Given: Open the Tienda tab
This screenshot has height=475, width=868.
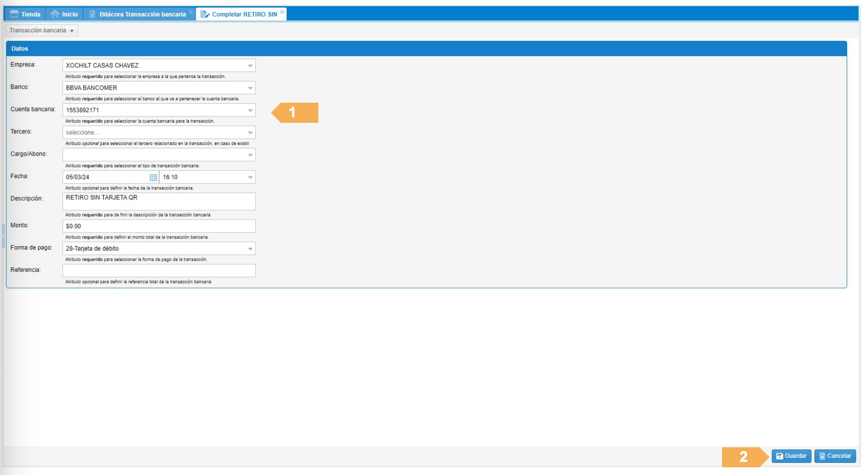Looking at the screenshot, I should click(26, 14).
